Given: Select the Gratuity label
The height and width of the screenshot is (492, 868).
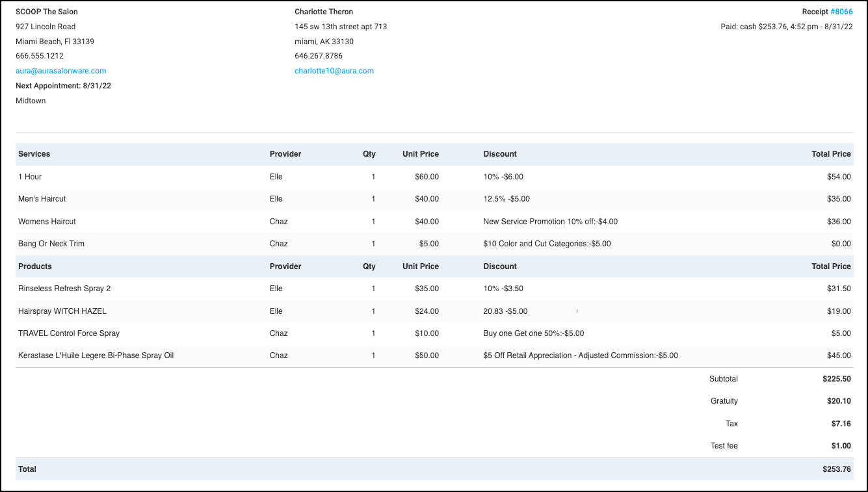Looking at the screenshot, I should 724,401.
